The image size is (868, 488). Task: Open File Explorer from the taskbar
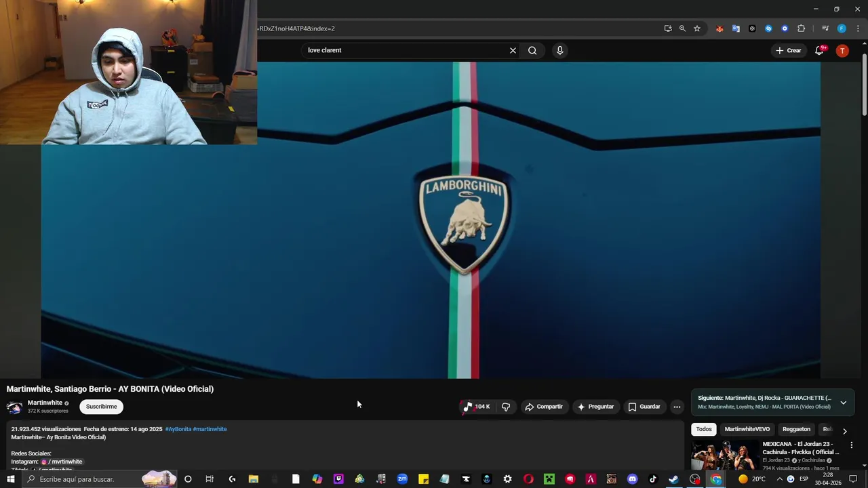pos(253,479)
